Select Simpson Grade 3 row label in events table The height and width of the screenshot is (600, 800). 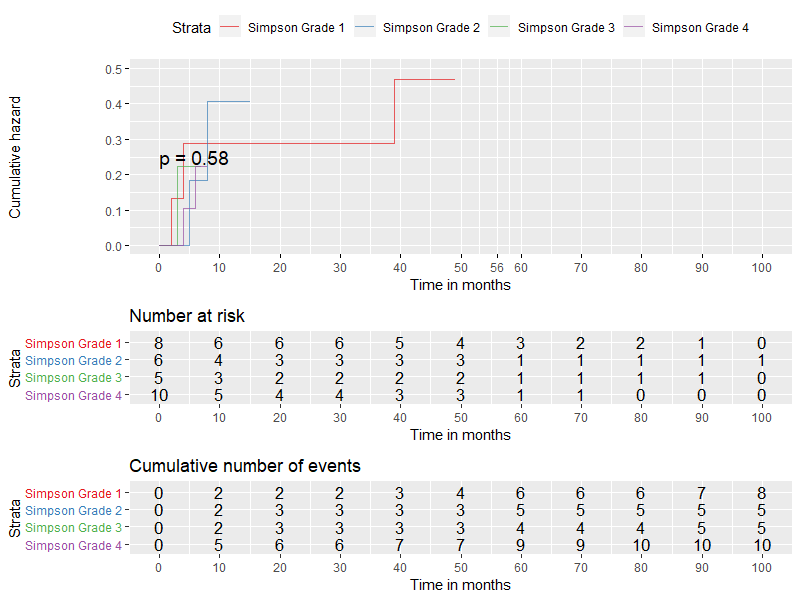coord(73,528)
